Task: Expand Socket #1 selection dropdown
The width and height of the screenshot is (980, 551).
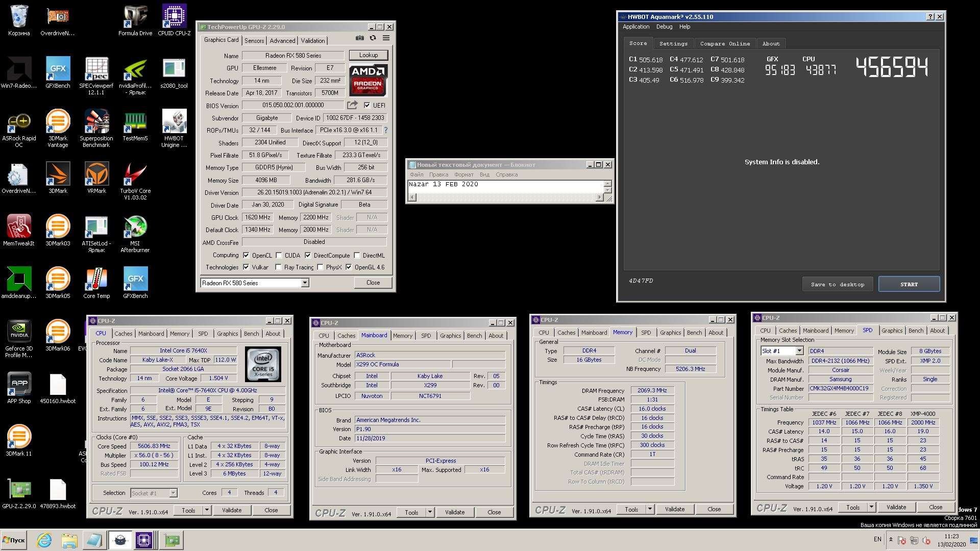Action: [x=173, y=493]
